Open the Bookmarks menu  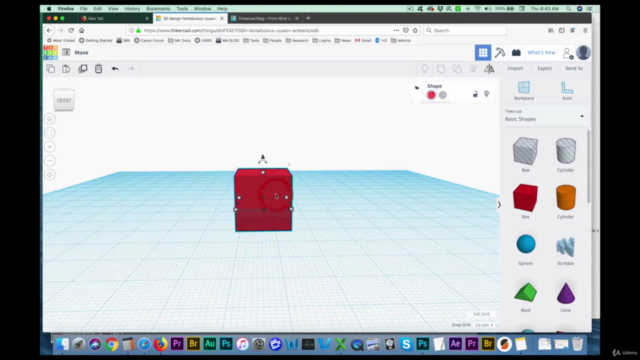coord(158,9)
